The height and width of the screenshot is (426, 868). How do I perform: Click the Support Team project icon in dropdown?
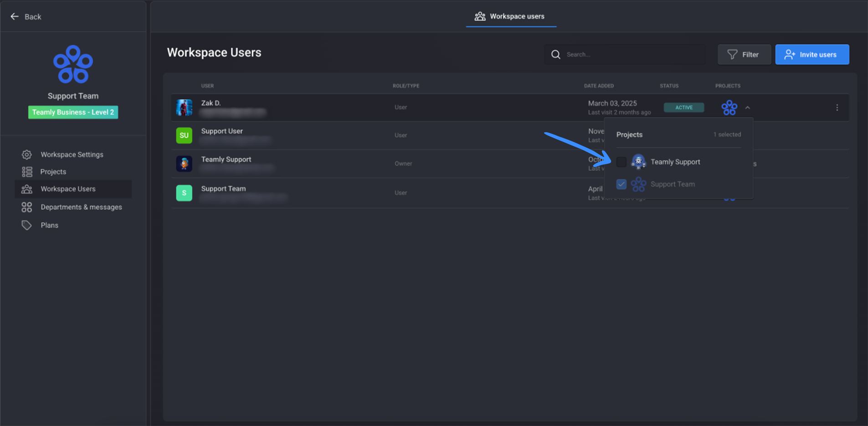click(638, 184)
